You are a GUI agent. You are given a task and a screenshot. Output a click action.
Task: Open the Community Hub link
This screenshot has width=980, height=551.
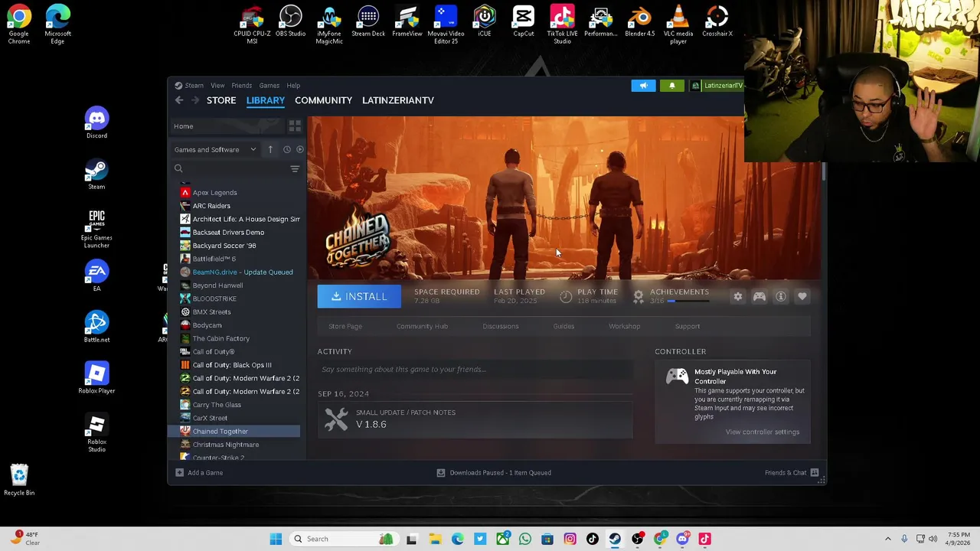(422, 326)
